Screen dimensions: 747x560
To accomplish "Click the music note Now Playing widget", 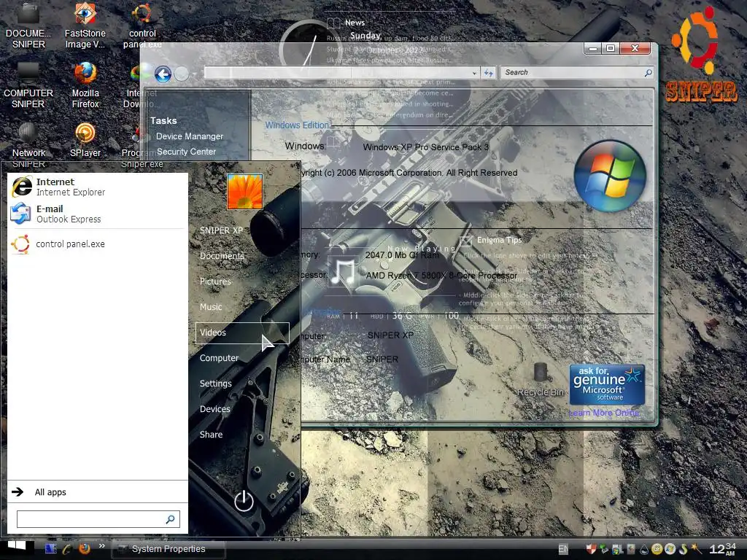I will coord(343,273).
